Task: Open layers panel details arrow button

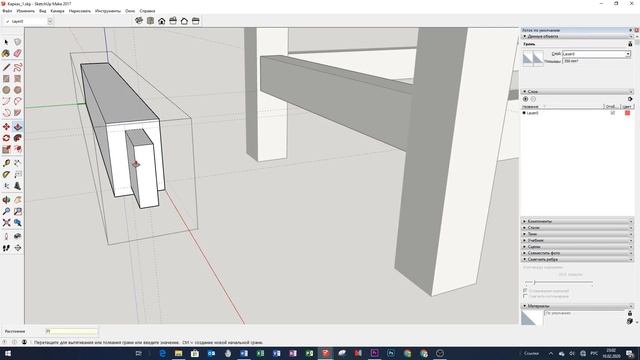Action: (630, 99)
